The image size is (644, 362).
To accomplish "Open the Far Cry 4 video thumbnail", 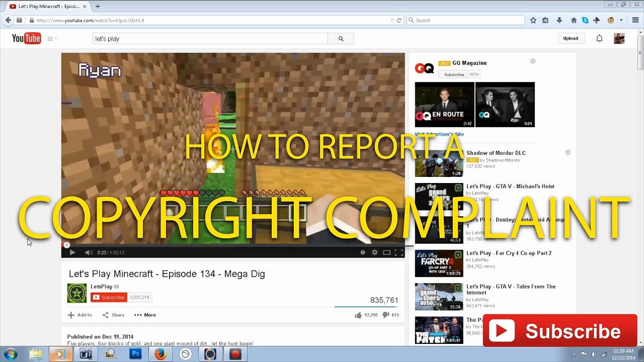I will click(439, 263).
